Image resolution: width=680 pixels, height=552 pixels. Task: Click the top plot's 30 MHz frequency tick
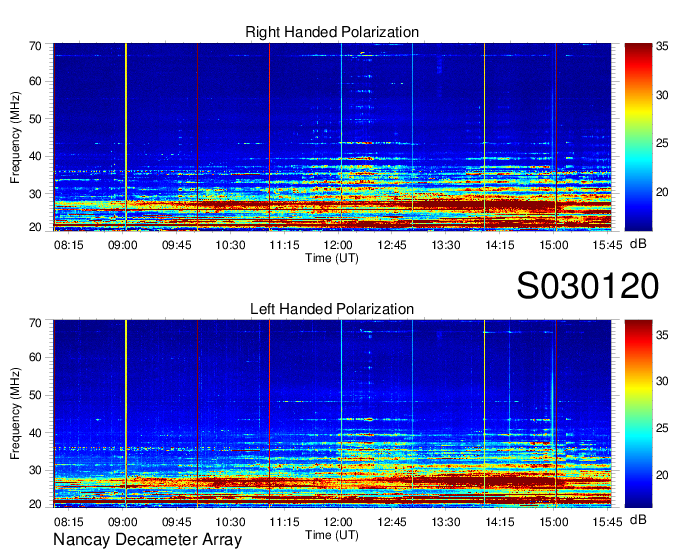(x=35, y=194)
